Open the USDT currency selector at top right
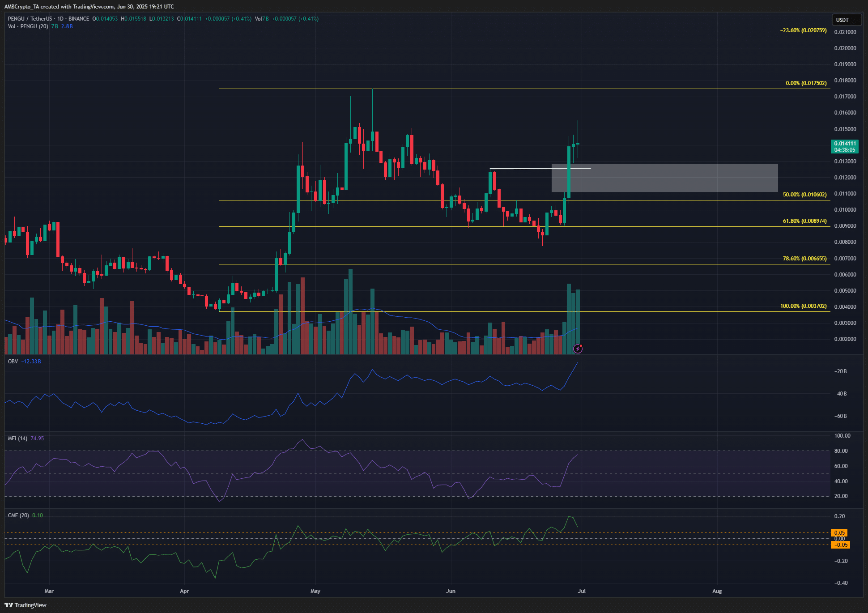The image size is (868, 613). coord(847,20)
